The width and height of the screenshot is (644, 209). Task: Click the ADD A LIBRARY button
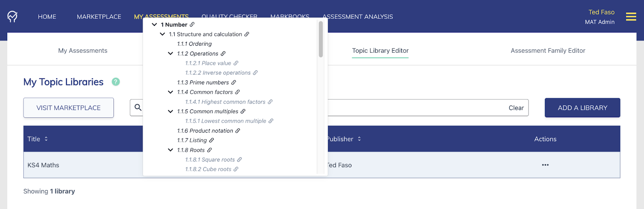(x=582, y=108)
